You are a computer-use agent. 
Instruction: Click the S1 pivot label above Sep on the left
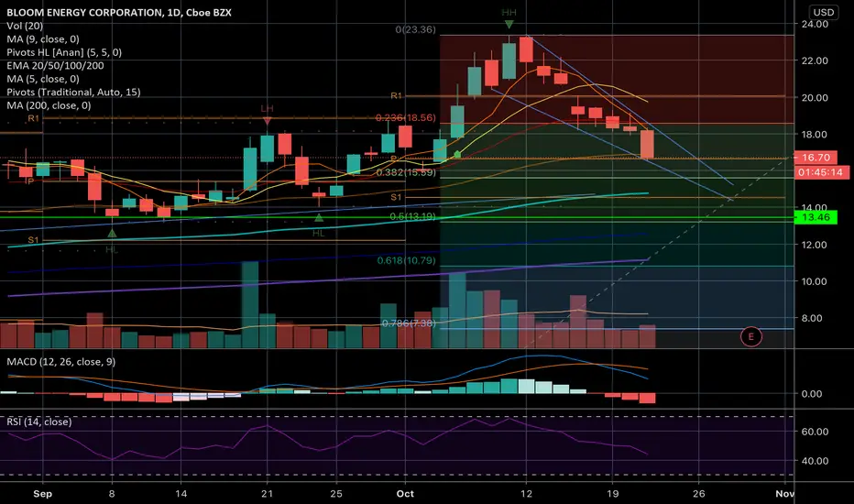coord(33,240)
